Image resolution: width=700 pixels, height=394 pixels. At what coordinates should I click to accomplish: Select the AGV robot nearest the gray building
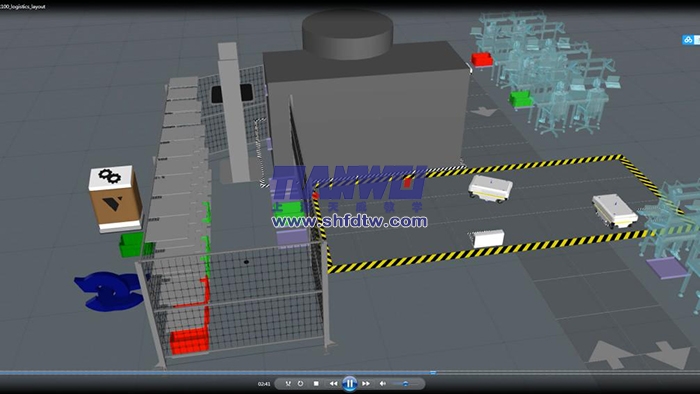tap(490, 188)
